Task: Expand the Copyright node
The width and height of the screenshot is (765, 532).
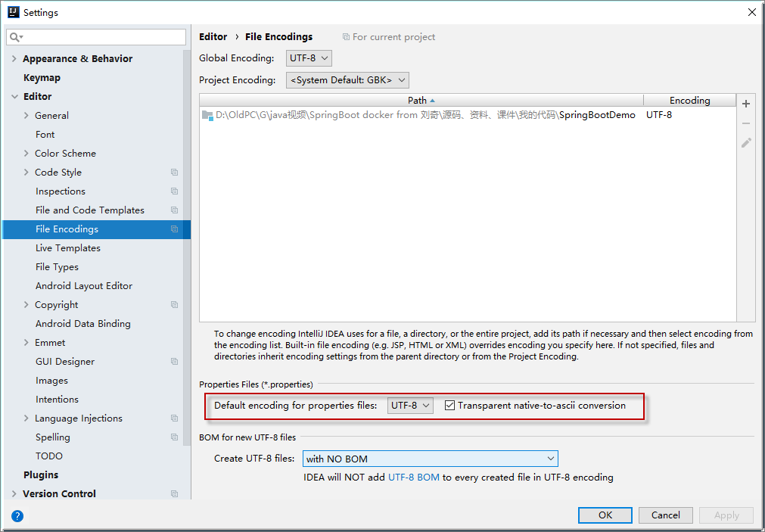Action: 26,304
